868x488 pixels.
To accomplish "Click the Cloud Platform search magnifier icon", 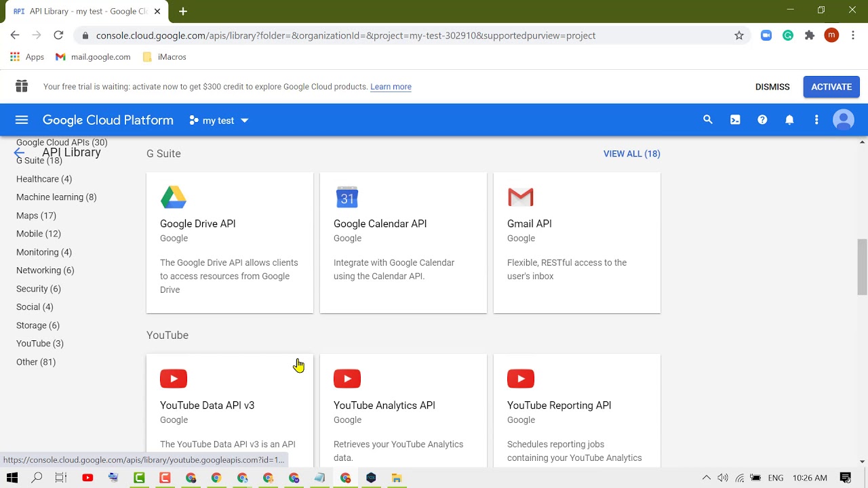I will 708,120.
